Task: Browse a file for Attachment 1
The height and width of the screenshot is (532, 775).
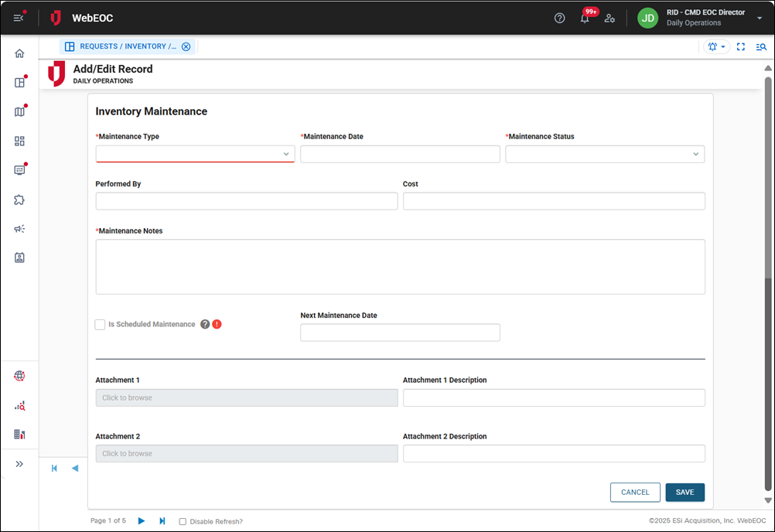Action: point(246,397)
